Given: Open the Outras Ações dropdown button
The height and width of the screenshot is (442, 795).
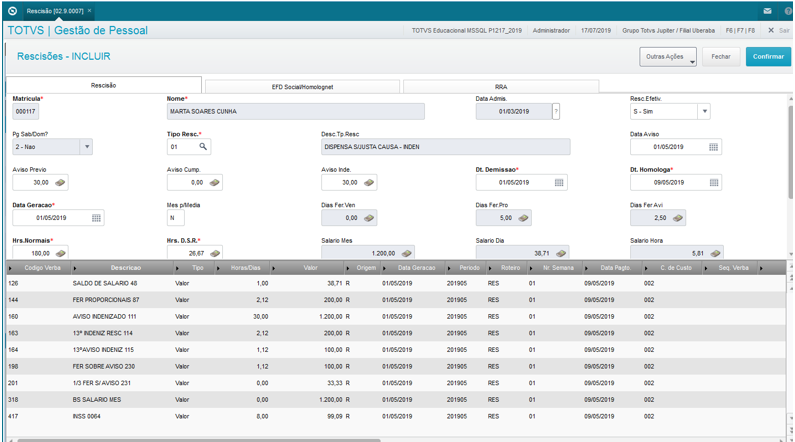Looking at the screenshot, I should point(668,57).
